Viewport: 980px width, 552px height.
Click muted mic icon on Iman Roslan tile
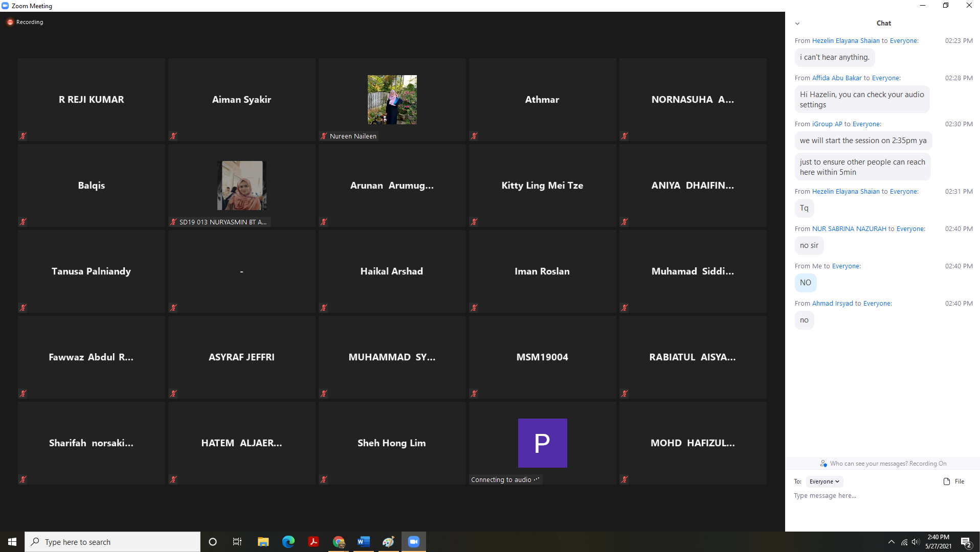(474, 308)
